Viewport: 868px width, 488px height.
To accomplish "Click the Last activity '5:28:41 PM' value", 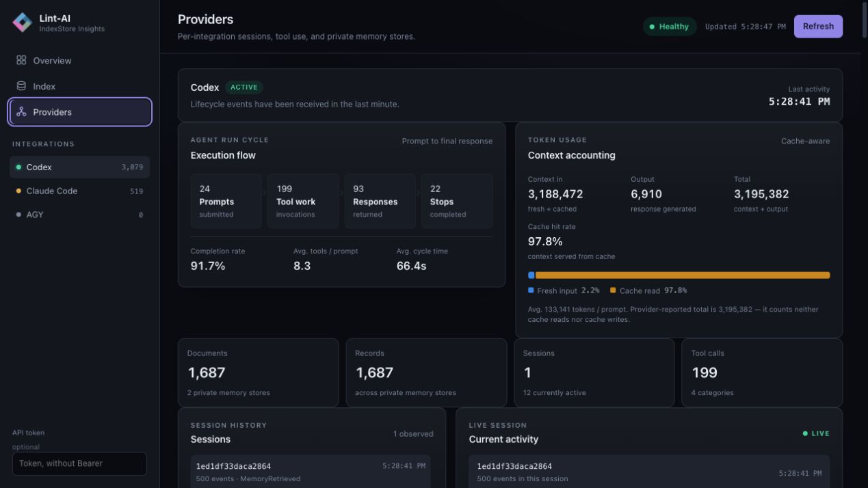I will (799, 102).
